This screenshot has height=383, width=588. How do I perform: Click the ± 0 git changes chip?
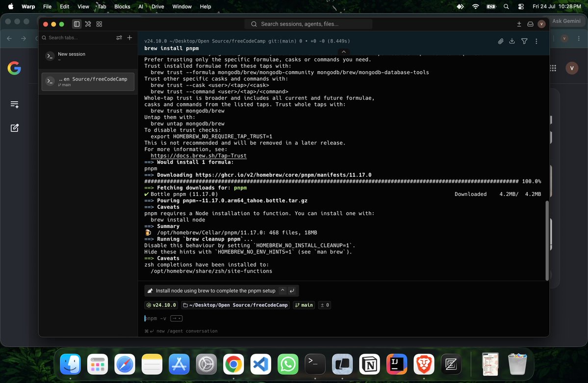pyautogui.click(x=324, y=305)
